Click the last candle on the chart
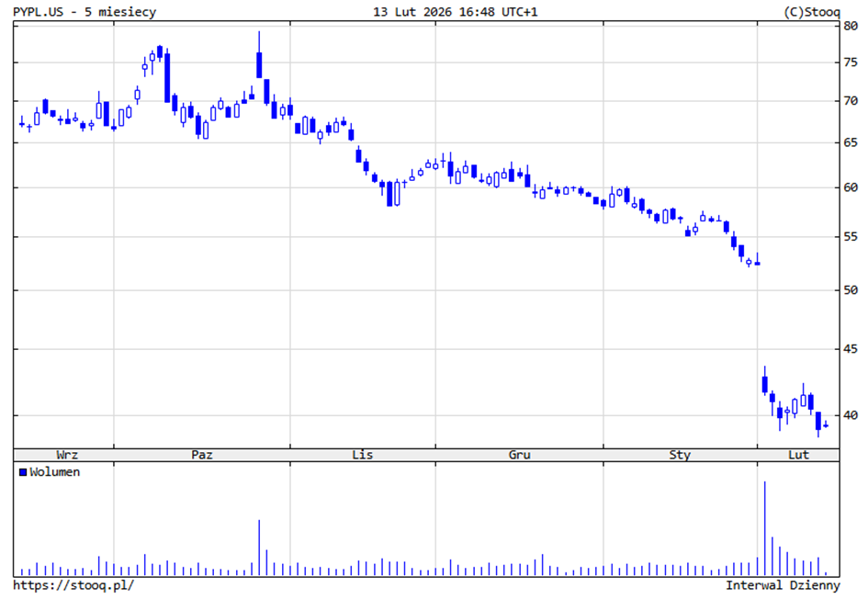 (826, 424)
